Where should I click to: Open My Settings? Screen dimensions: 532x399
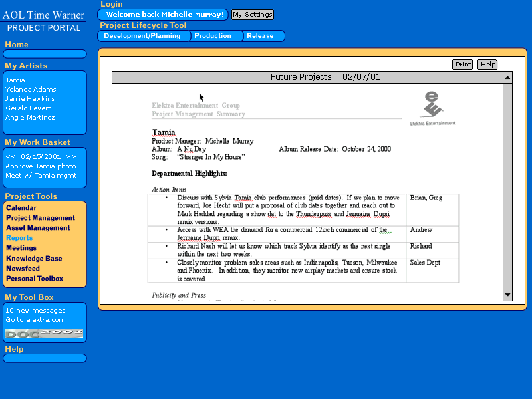[252, 15]
